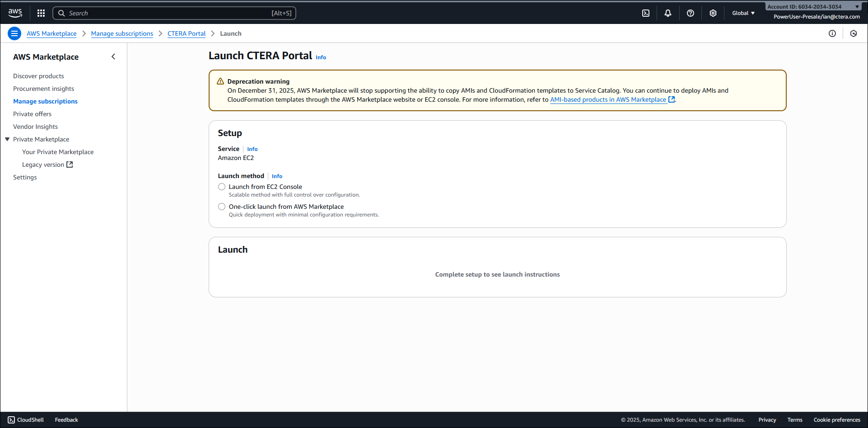
Task: Click Manage subscriptions breadcrumb link
Action: pos(122,33)
